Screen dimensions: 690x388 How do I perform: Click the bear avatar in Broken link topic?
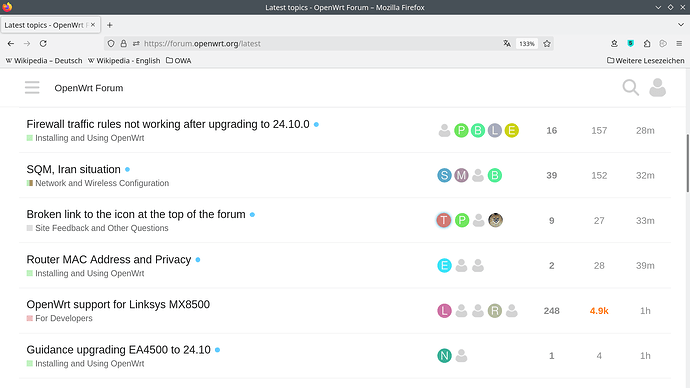[495, 220]
